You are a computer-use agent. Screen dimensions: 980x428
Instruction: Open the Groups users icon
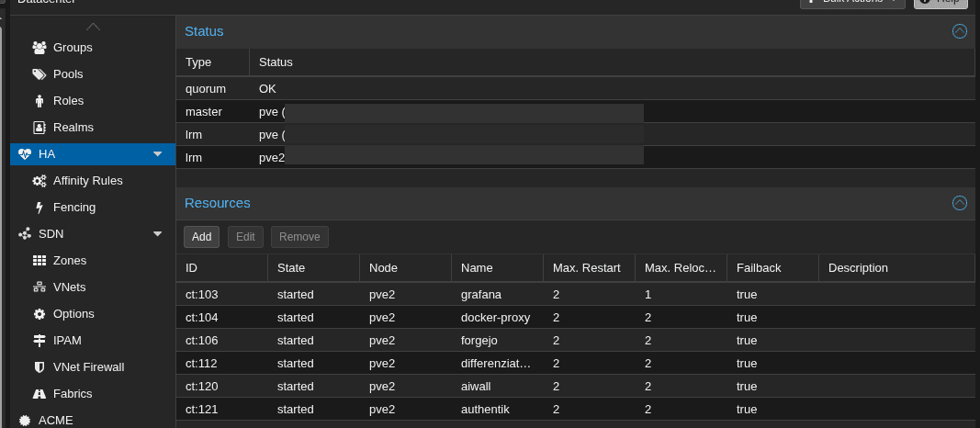(39, 48)
